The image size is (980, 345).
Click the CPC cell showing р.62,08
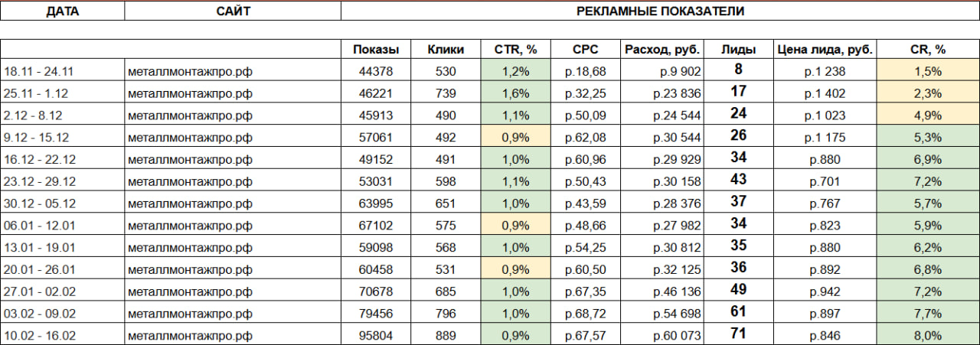click(585, 138)
